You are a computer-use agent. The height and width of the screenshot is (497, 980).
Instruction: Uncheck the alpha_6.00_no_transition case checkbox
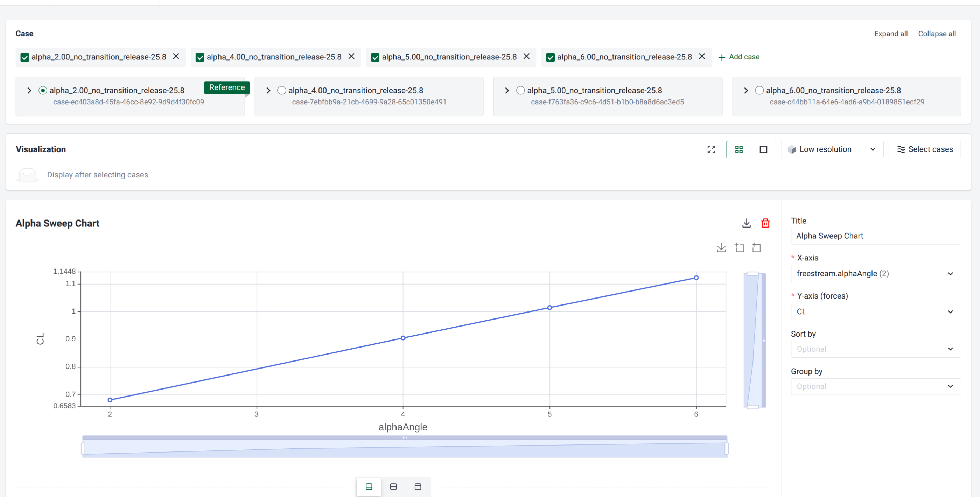click(x=550, y=57)
